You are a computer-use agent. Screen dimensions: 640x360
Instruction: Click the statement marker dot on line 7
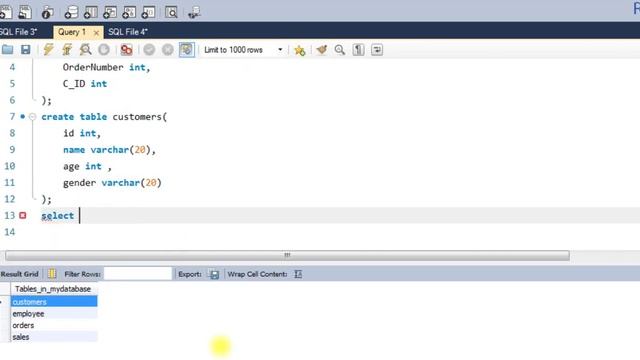click(x=23, y=116)
